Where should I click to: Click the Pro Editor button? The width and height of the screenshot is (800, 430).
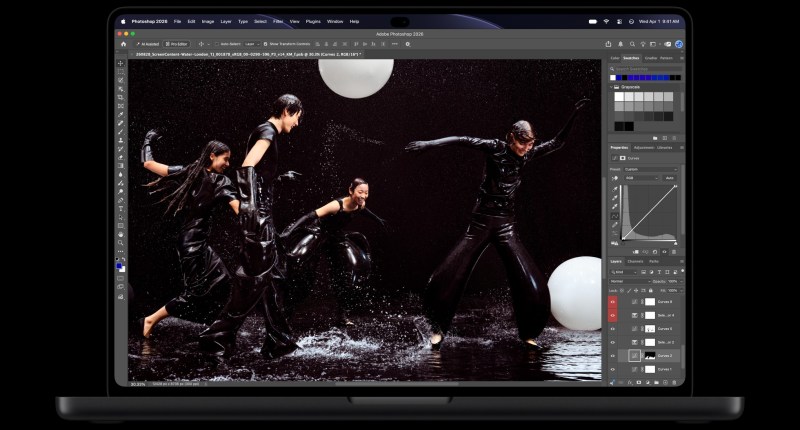tap(177, 44)
